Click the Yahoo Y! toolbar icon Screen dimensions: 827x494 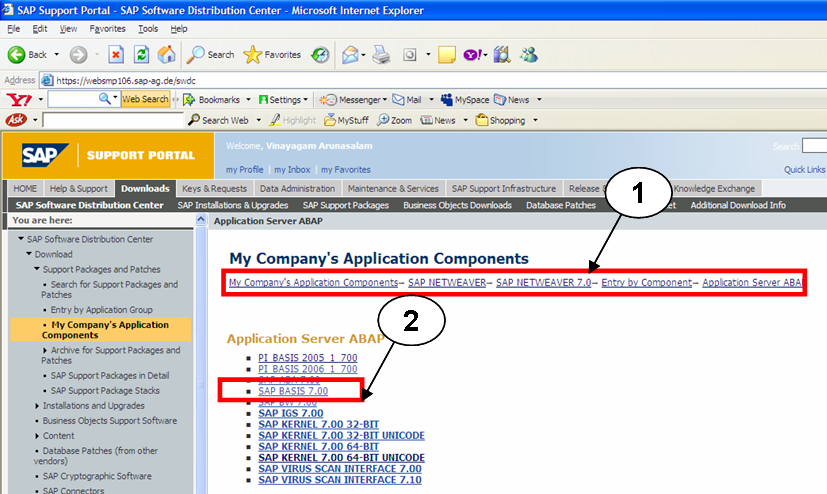473,54
